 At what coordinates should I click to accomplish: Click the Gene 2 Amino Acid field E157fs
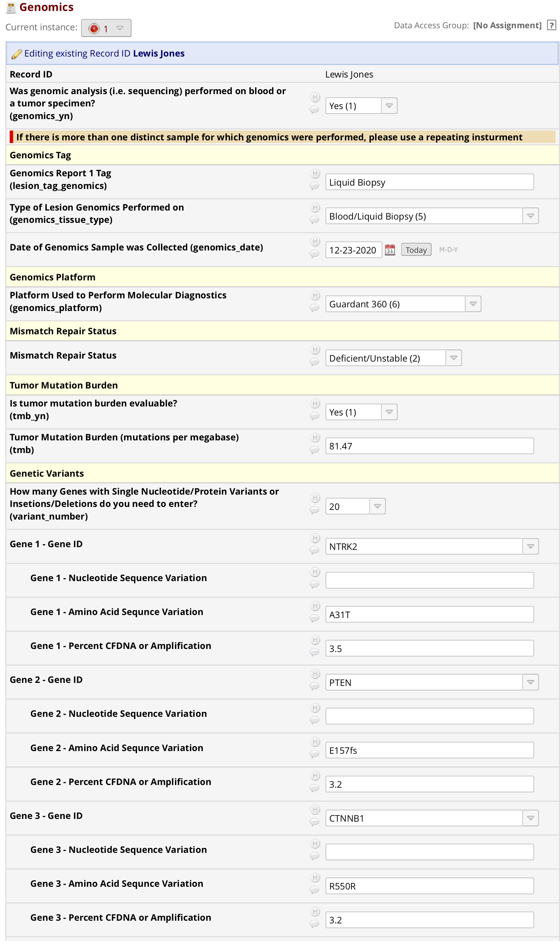[429, 750]
